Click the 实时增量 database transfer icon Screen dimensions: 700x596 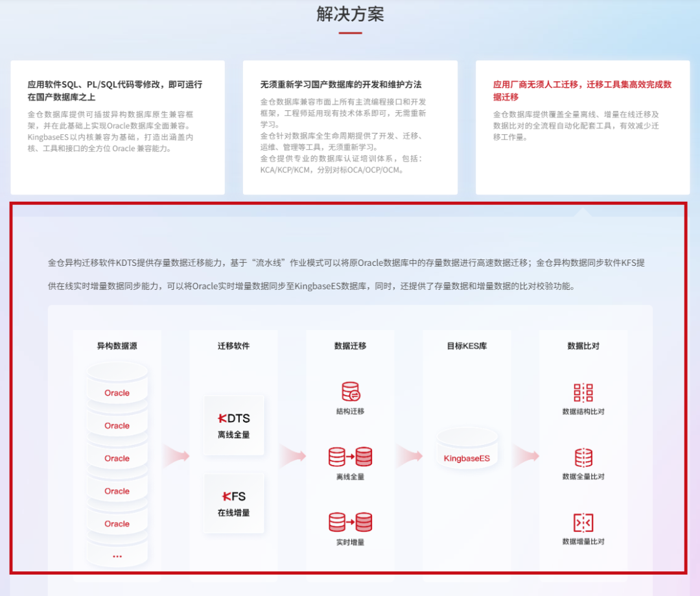pos(351,522)
